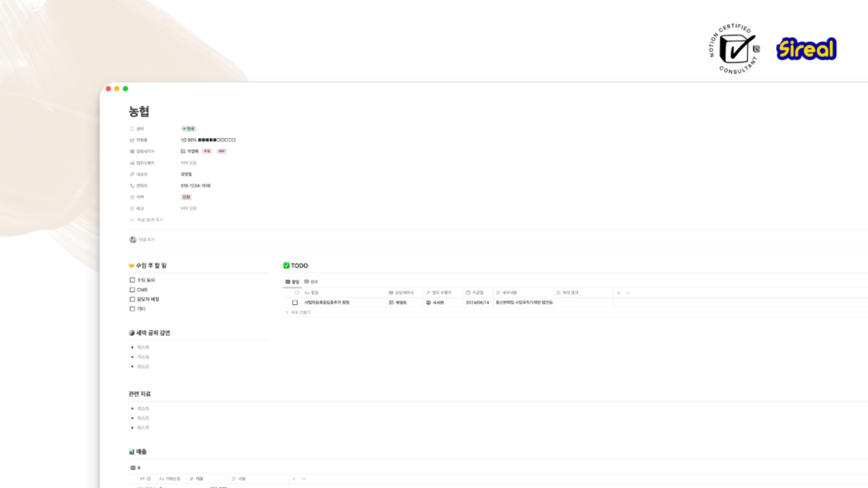Click the round avatar icon in the TODO row
868x488 pixels.
(x=428, y=302)
